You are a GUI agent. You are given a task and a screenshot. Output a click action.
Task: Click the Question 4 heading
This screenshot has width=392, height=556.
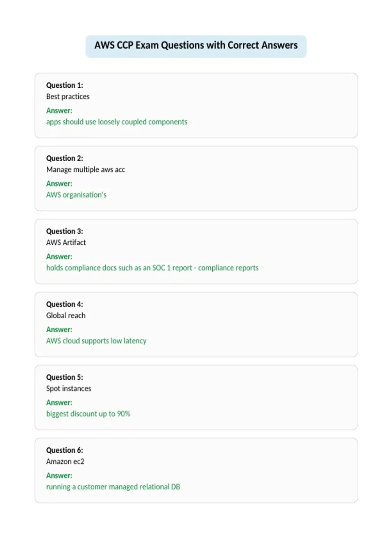click(x=65, y=304)
